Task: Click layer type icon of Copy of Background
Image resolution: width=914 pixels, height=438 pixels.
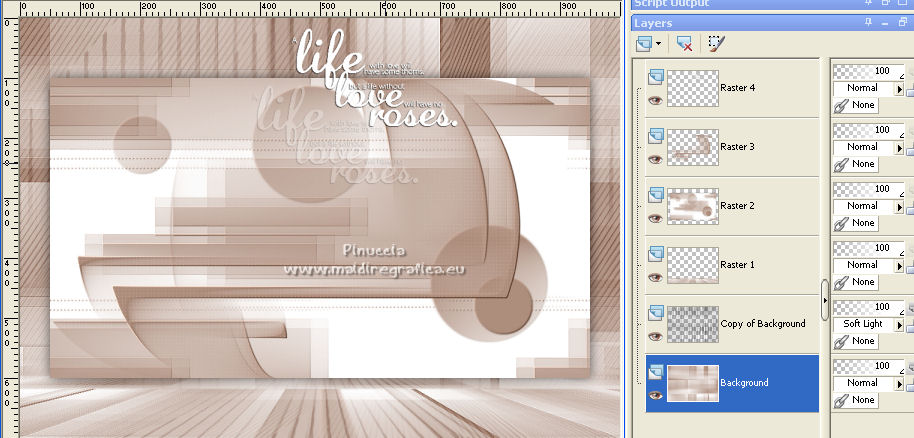Action: (656, 313)
